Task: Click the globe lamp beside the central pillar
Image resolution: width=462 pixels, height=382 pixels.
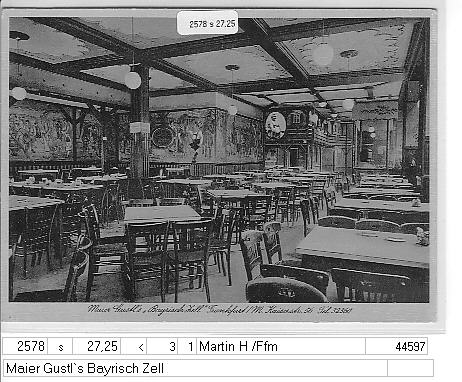Action: point(133,80)
